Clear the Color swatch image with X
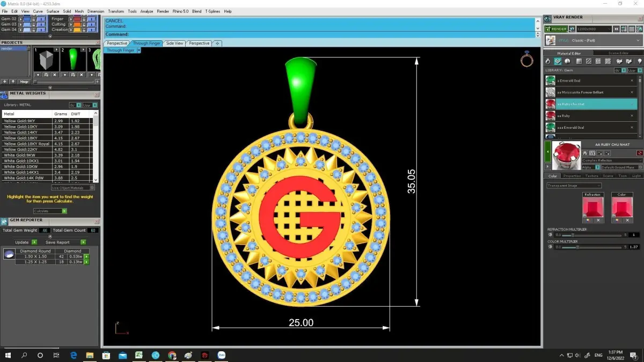The image size is (644, 362). click(627, 220)
